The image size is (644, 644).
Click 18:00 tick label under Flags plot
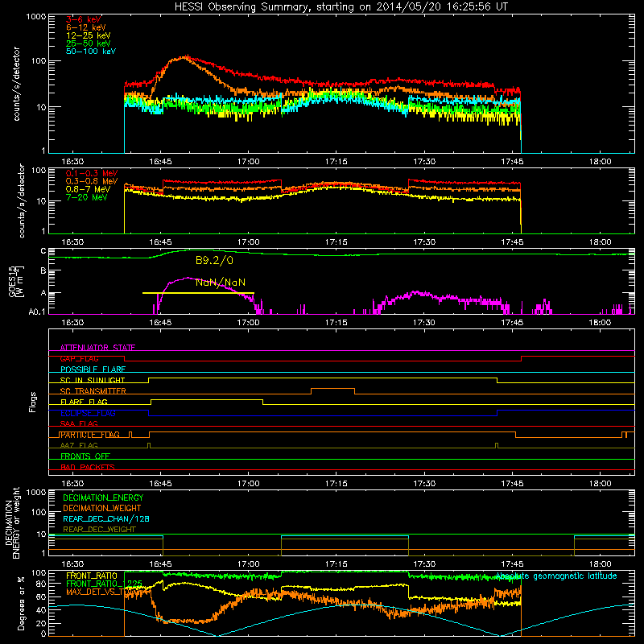[600, 484]
